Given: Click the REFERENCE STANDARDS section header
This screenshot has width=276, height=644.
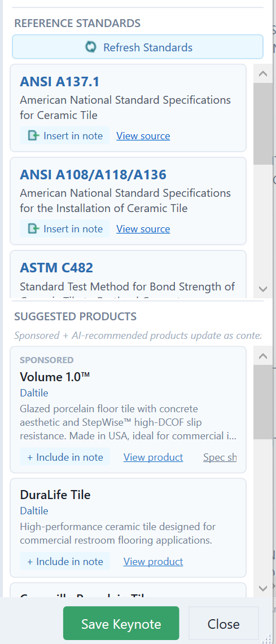Looking at the screenshot, I should point(77,23).
